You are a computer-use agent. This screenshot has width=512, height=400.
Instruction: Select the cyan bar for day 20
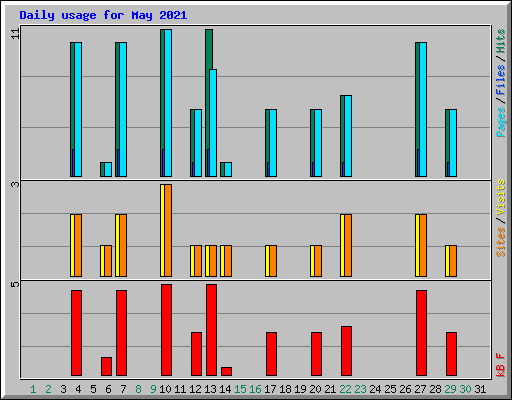click(x=318, y=143)
